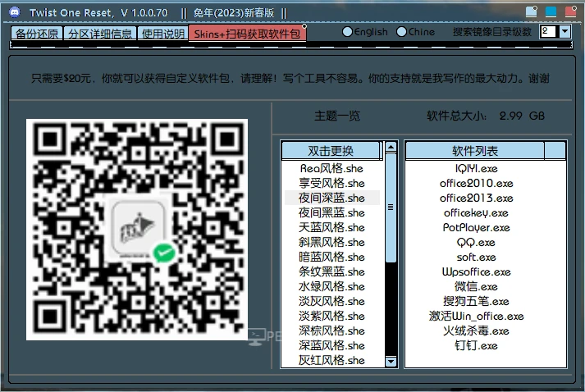Select 天蓝风格.she theme
Image resolution: width=585 pixels, height=392 pixels.
[x=331, y=227]
